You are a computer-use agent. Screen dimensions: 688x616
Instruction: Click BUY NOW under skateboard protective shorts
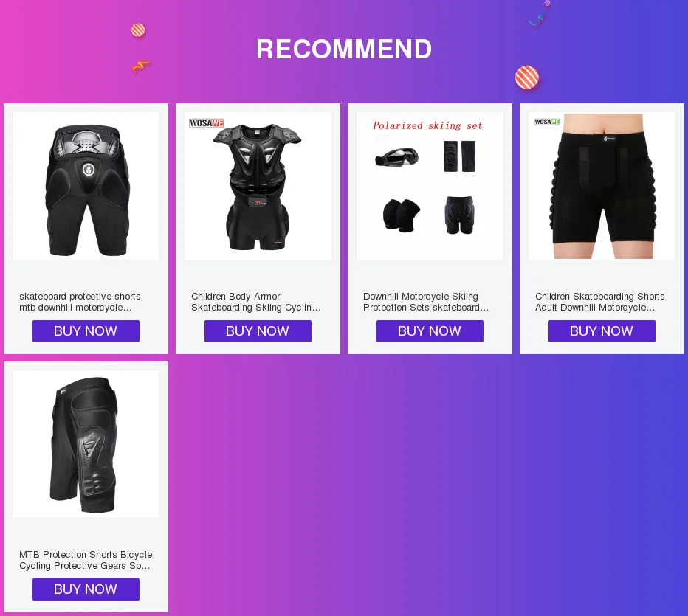pyautogui.click(x=86, y=331)
